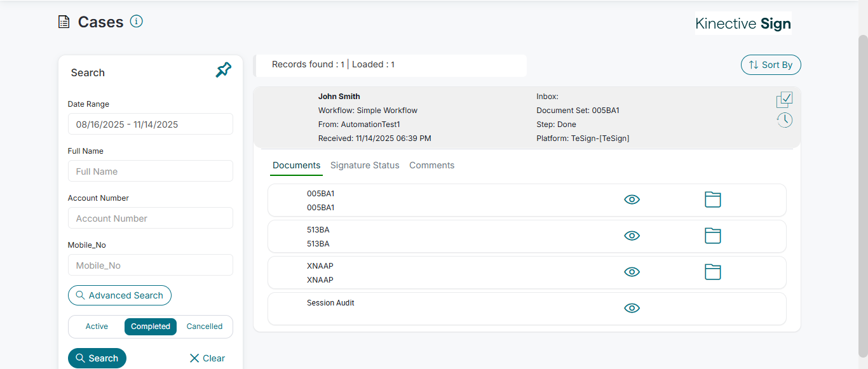Unpin the Search panel pin icon

click(x=224, y=70)
